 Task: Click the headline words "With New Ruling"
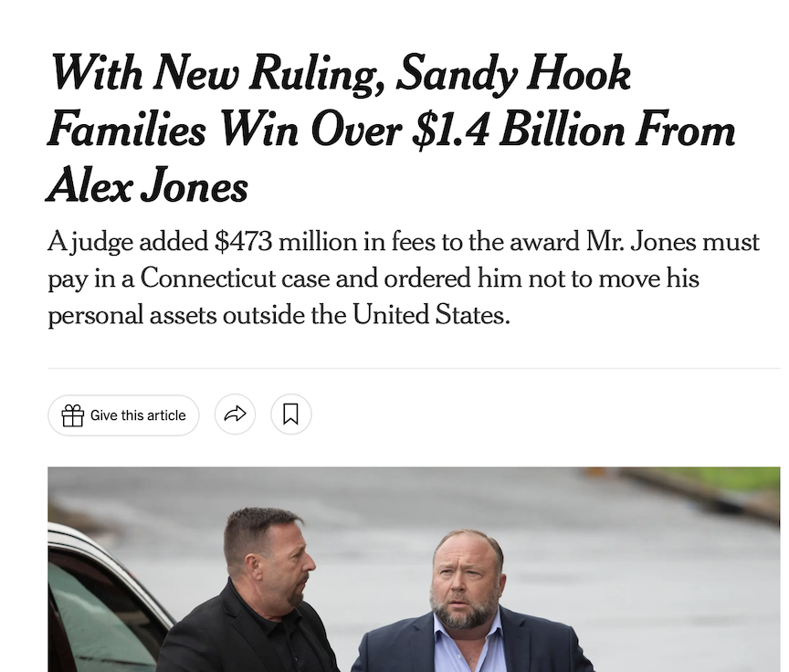tap(217, 74)
